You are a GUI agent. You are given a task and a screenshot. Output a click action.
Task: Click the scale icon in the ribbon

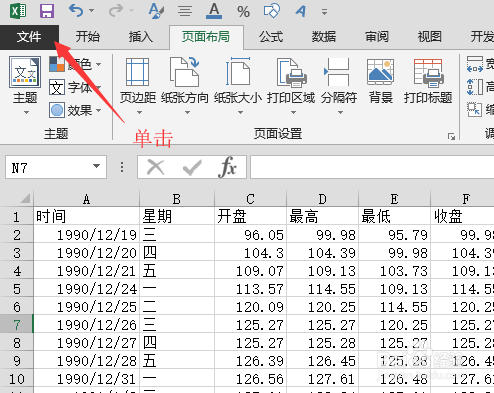(x=474, y=109)
